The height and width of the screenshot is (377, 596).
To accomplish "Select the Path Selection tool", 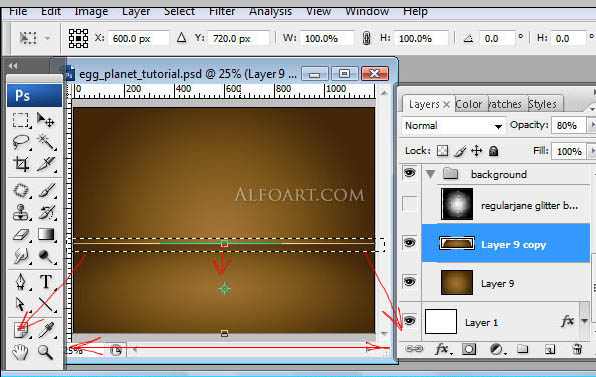I will [21, 305].
